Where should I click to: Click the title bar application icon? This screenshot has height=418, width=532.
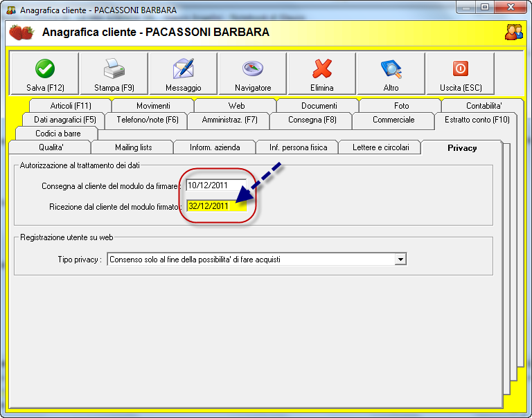point(11,10)
